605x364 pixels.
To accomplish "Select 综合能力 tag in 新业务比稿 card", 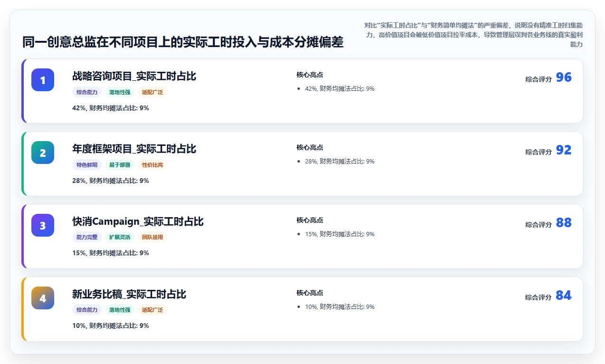I will point(87,310).
